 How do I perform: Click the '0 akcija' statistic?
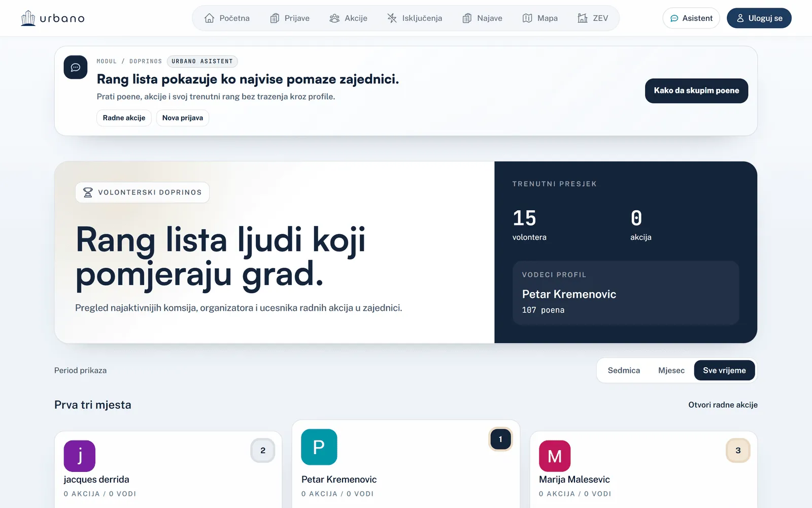(x=640, y=225)
